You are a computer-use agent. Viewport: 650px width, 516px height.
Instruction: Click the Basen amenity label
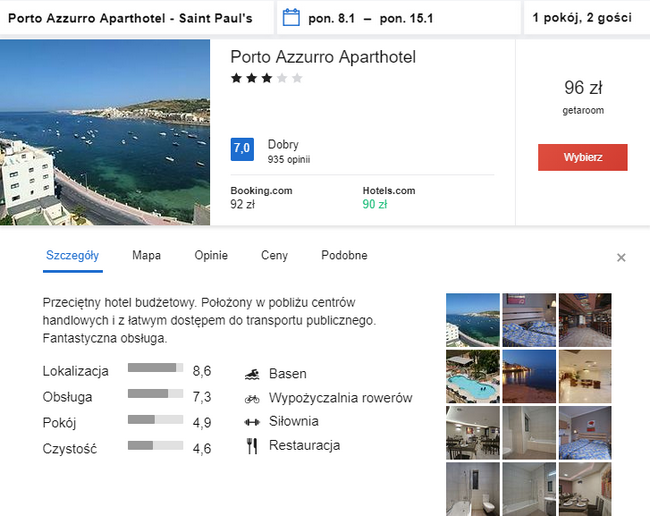pos(288,374)
